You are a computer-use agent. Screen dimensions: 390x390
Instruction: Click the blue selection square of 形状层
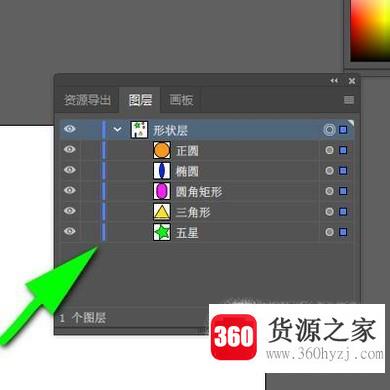pyautogui.click(x=343, y=130)
